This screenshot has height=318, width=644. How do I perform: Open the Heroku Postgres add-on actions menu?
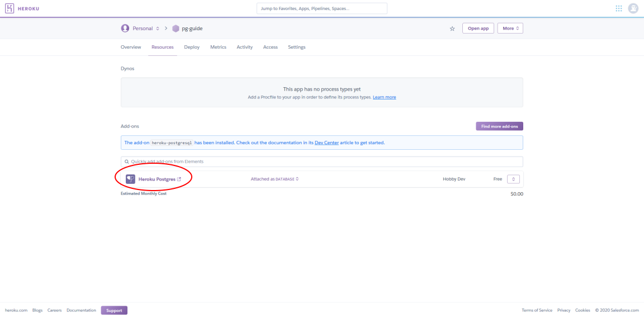(513, 179)
